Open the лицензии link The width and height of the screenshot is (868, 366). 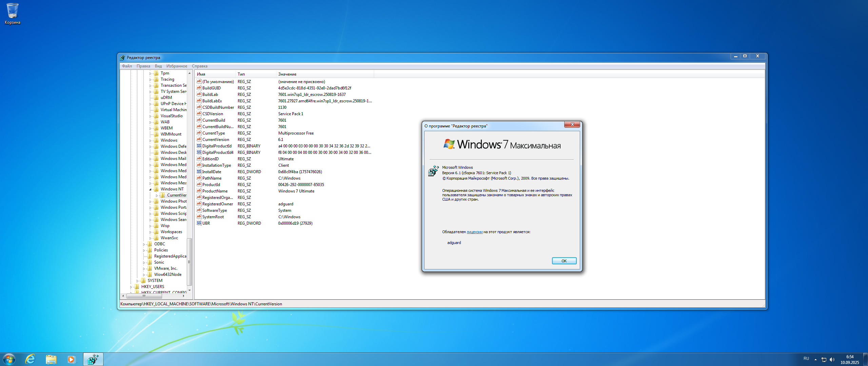click(475, 232)
